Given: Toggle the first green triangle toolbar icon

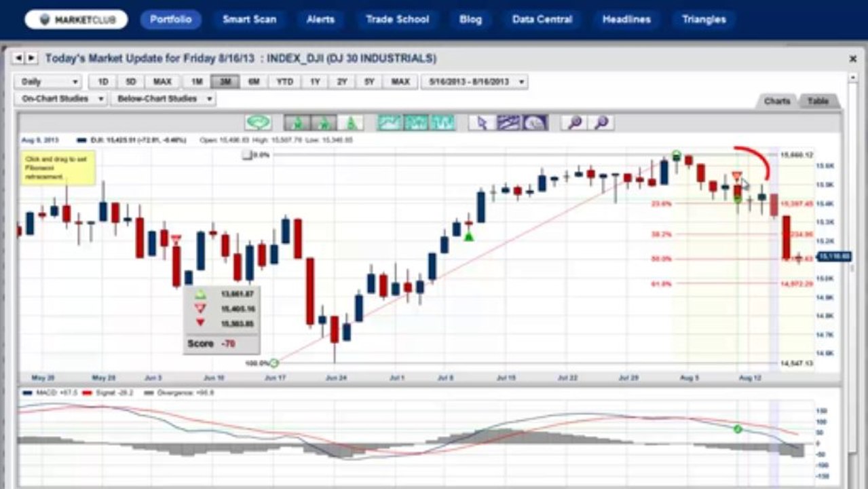Looking at the screenshot, I should 297,123.
